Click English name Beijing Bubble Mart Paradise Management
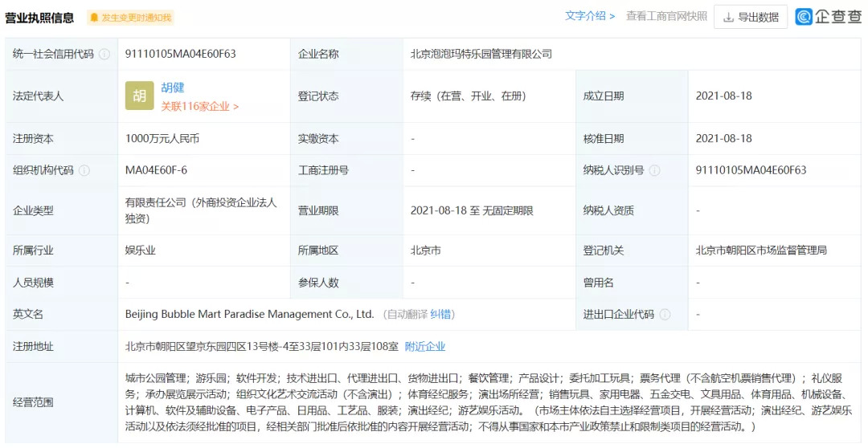 [x=250, y=314]
